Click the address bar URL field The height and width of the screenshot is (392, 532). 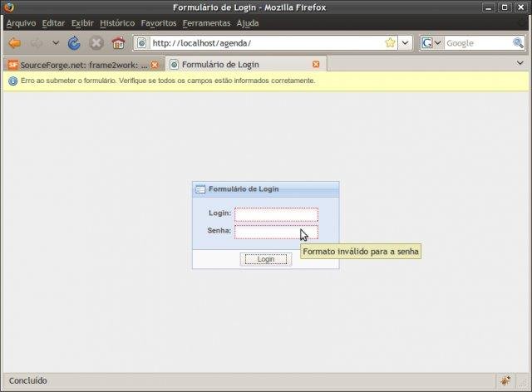[x=267, y=43]
